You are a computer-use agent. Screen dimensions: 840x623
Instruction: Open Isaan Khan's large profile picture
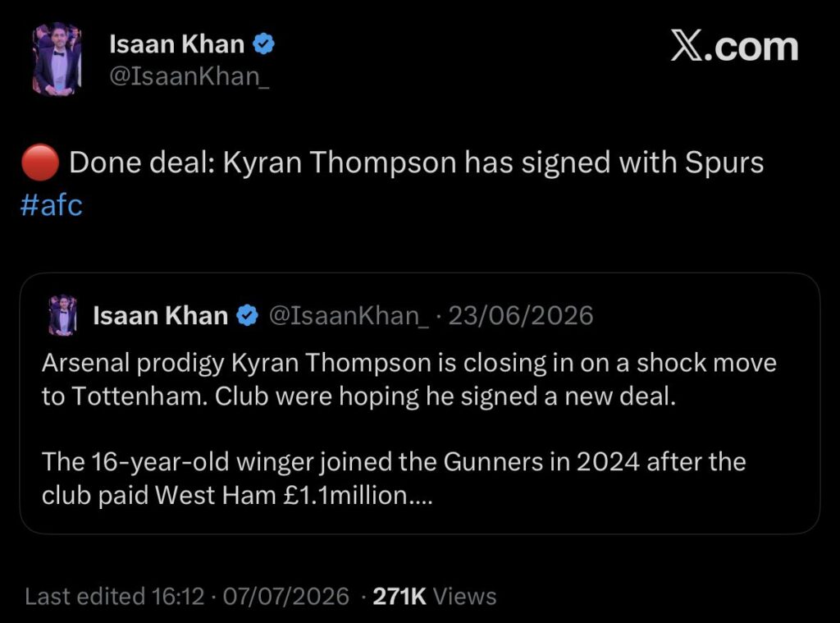[x=57, y=59]
